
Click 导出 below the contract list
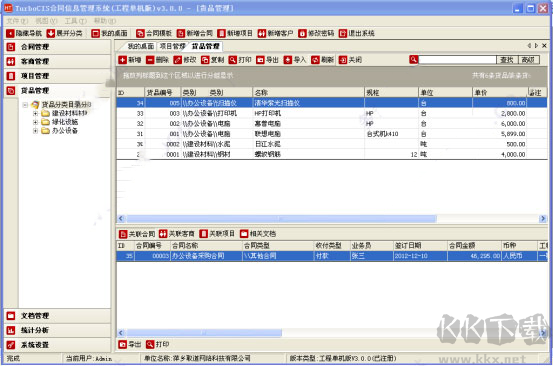[x=130, y=344]
